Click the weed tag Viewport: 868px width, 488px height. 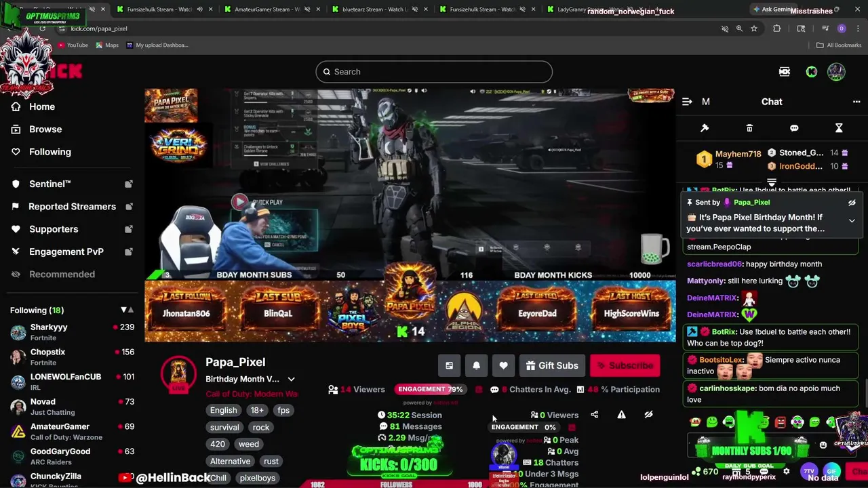(x=249, y=444)
